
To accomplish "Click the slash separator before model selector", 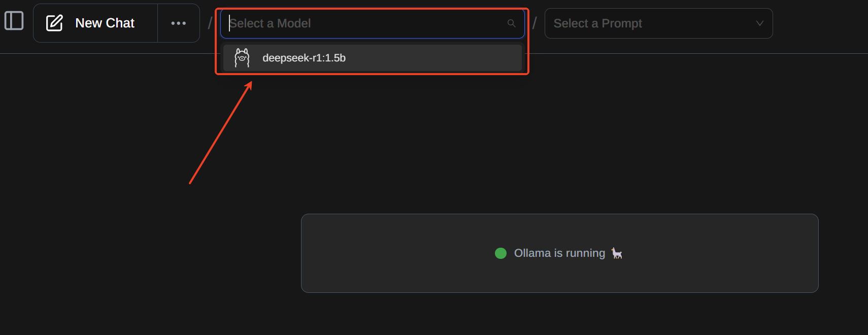I will point(210,23).
